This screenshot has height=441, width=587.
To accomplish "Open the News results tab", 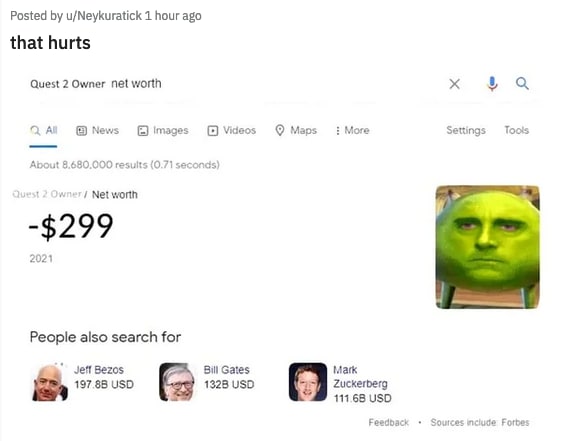I will click(97, 130).
